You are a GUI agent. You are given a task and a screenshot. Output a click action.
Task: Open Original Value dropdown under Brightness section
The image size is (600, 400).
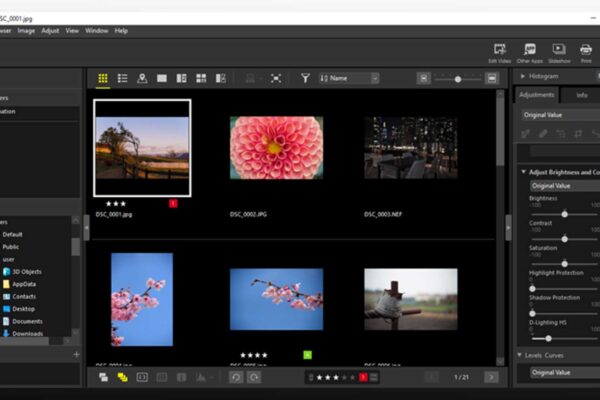point(565,186)
